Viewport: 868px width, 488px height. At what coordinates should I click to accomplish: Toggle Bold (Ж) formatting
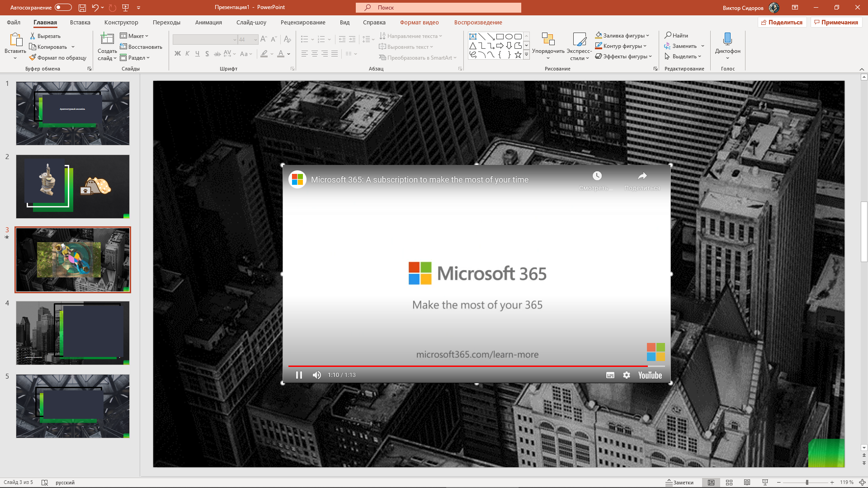178,54
